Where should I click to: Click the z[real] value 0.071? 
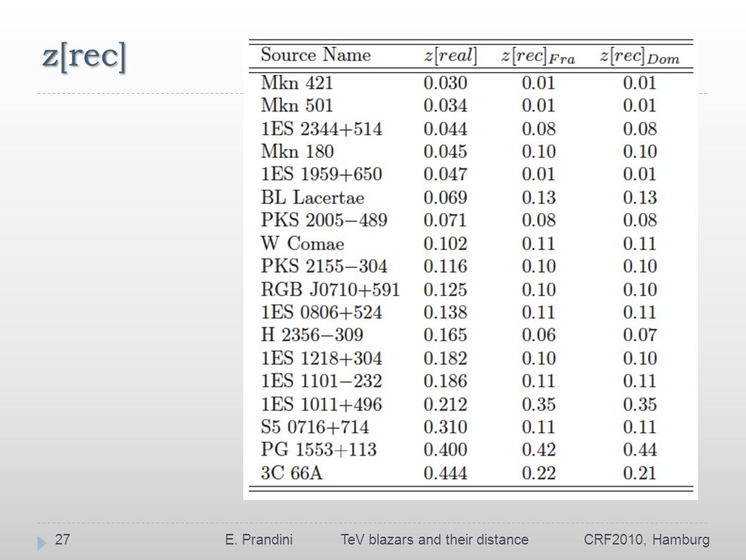(x=446, y=220)
